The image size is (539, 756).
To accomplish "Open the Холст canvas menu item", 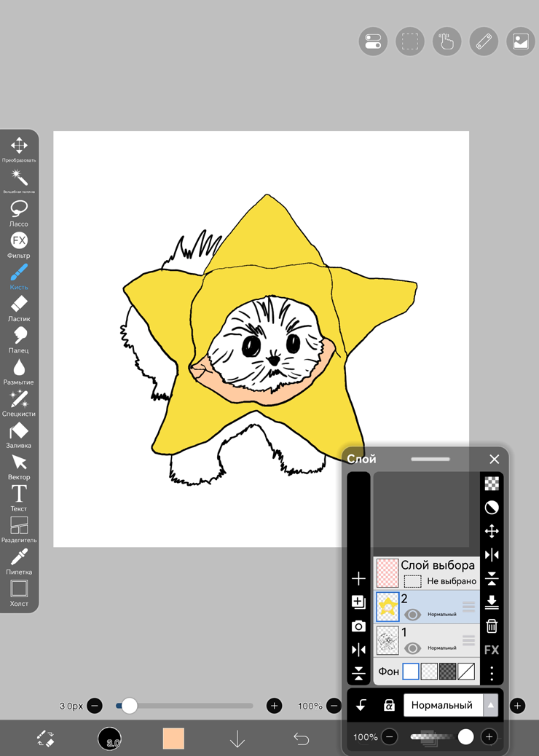I will pyautogui.click(x=19, y=591).
